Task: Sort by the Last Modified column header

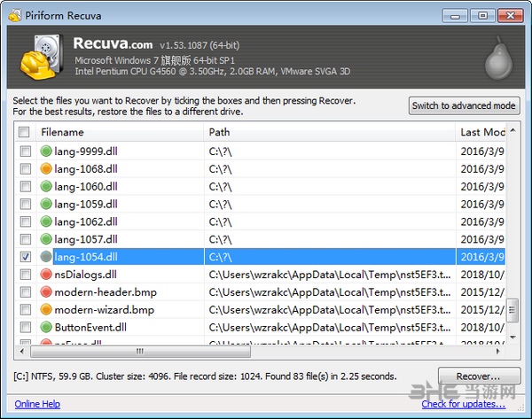Action: tap(481, 132)
